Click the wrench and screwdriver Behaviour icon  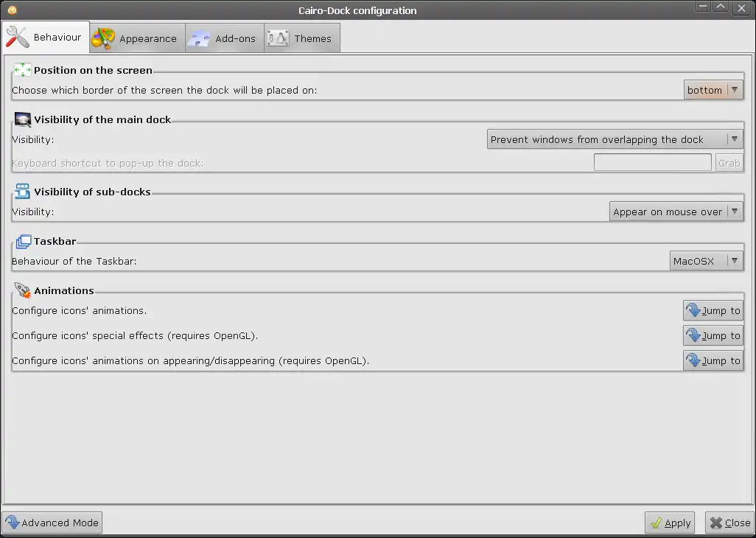click(x=18, y=37)
